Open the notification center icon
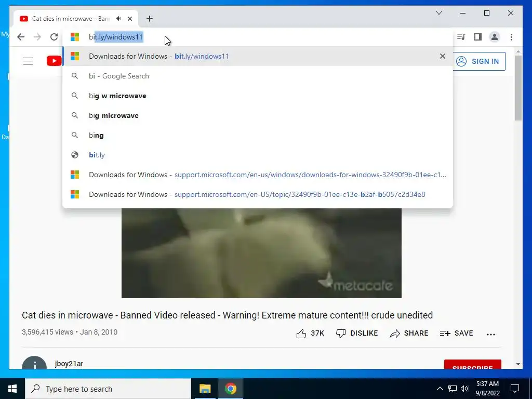The image size is (532, 399). click(x=515, y=389)
